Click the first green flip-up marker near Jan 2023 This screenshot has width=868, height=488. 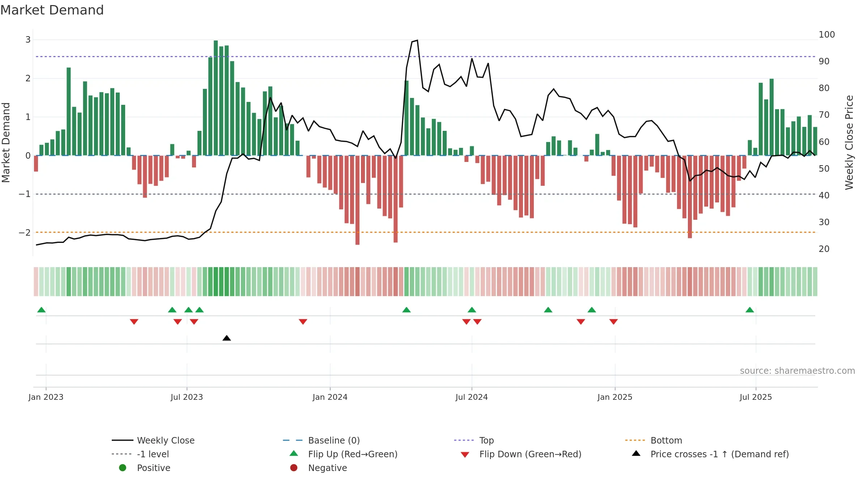tap(42, 310)
